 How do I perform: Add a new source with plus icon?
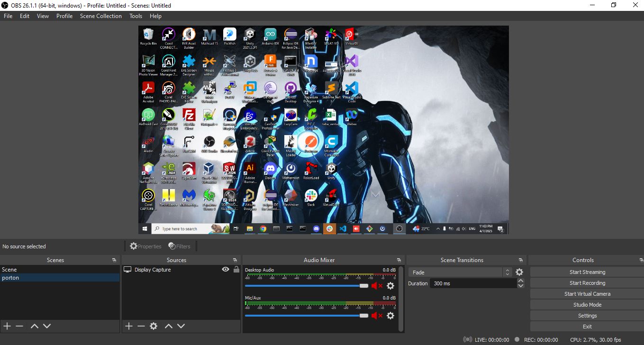(x=129, y=326)
